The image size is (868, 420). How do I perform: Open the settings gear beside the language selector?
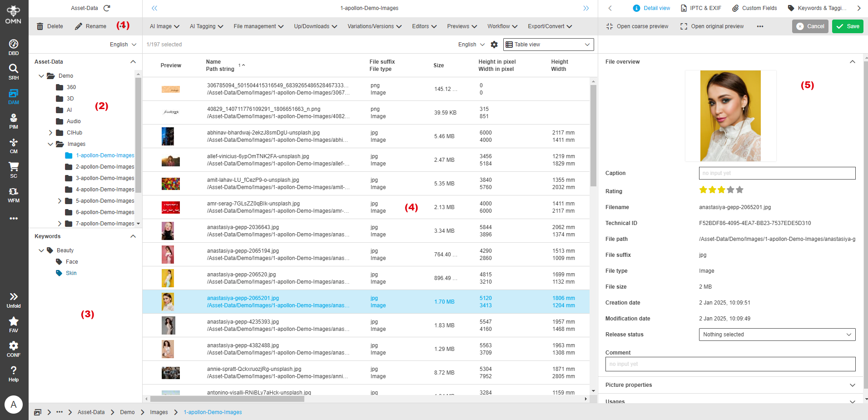click(x=494, y=44)
